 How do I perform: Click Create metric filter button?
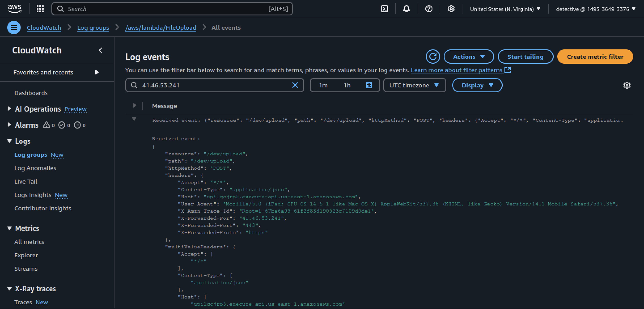point(595,57)
